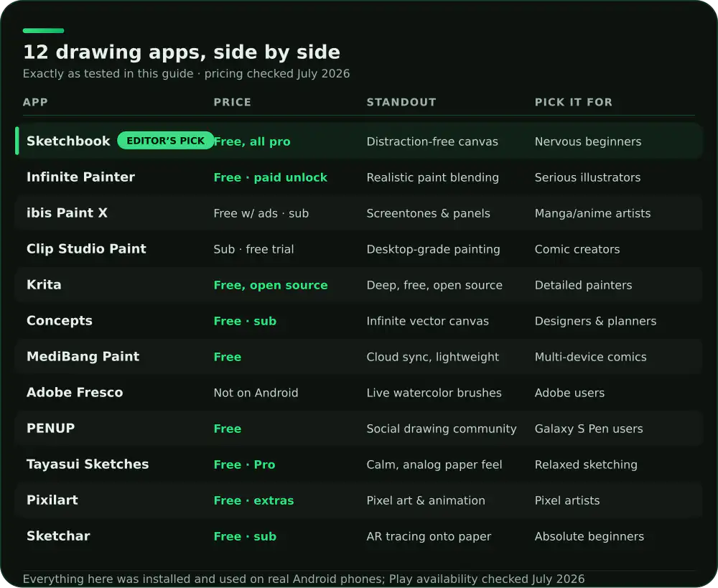Click 'Realistic paint blending' cell
Screen dimensions: 718x588
click(432, 177)
